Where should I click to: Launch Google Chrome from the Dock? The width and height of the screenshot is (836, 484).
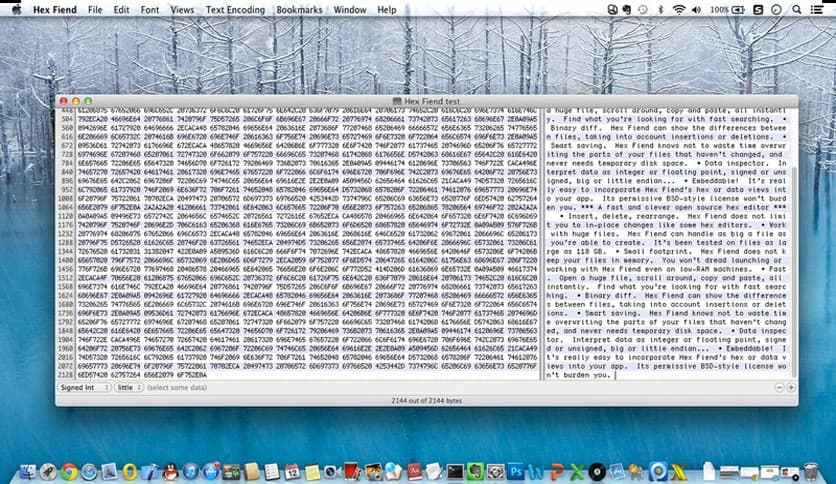tap(69, 468)
